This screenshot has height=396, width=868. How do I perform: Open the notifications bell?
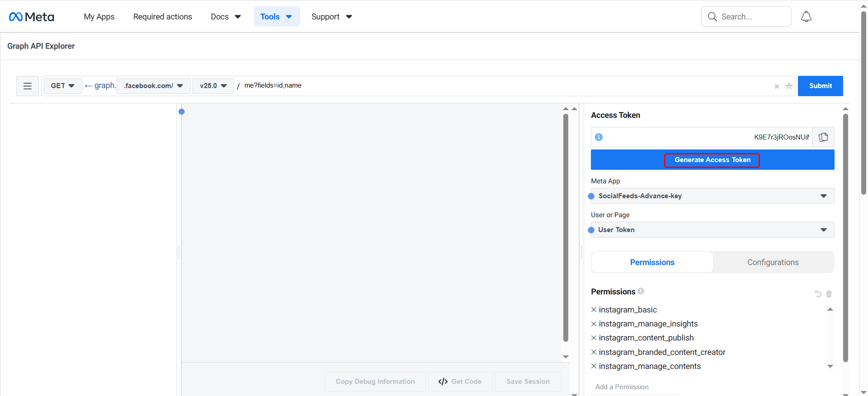[806, 17]
